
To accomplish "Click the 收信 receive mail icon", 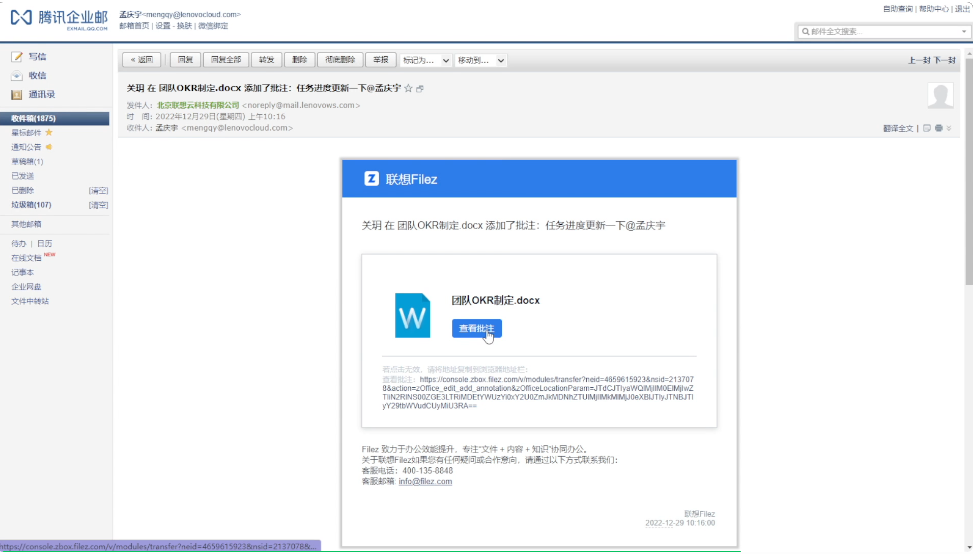I will (x=17, y=76).
